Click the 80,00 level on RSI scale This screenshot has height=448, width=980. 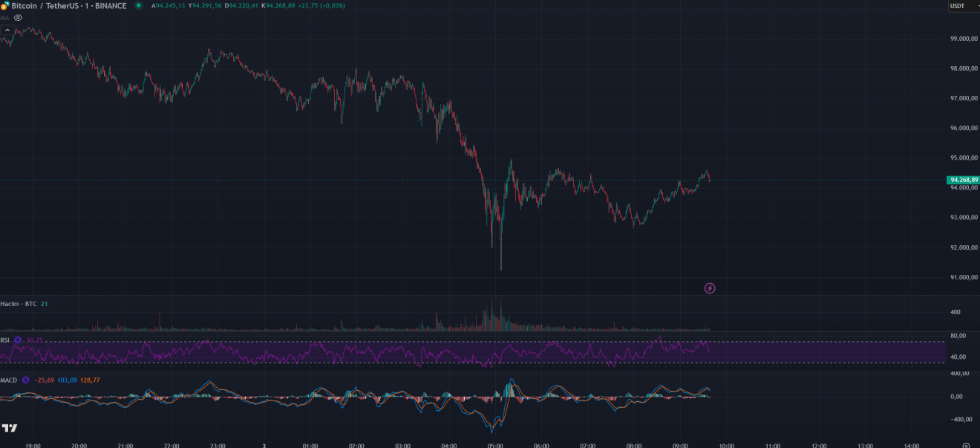(958, 336)
